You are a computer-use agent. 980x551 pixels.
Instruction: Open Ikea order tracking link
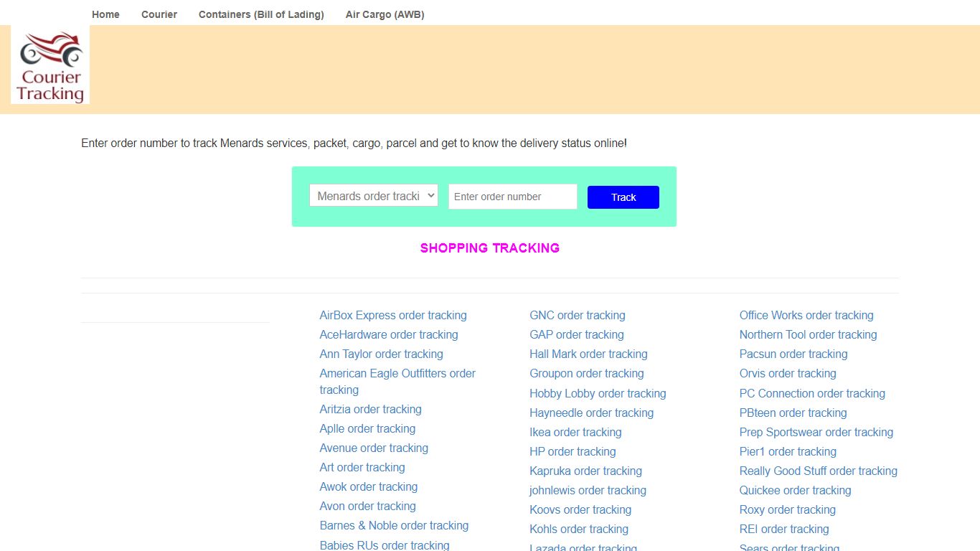pyautogui.click(x=575, y=432)
